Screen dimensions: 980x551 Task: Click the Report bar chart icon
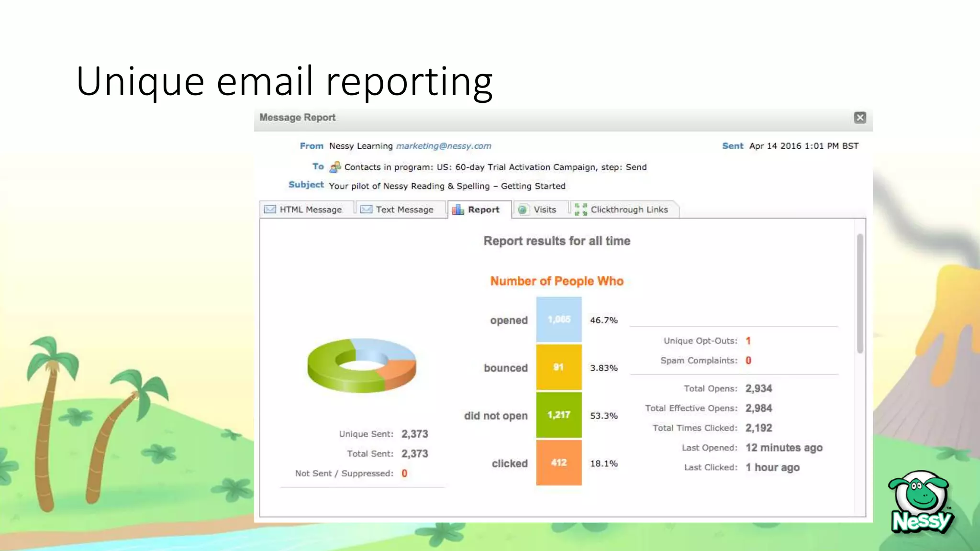458,209
